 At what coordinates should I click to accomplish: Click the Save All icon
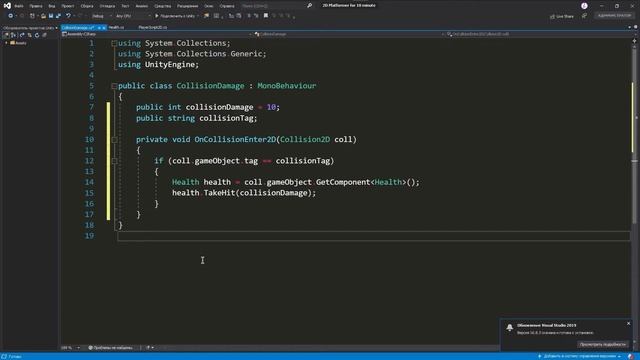click(58, 16)
